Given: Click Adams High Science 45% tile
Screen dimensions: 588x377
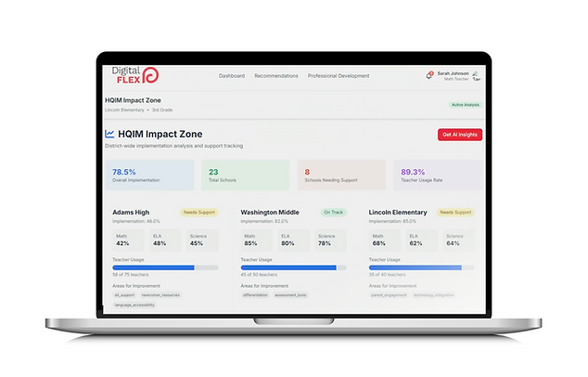Looking at the screenshot, I should pos(202,240).
